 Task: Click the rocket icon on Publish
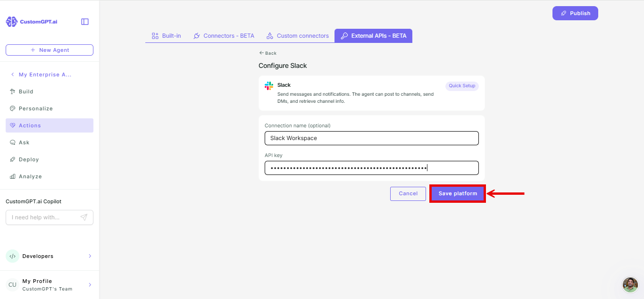tap(563, 13)
